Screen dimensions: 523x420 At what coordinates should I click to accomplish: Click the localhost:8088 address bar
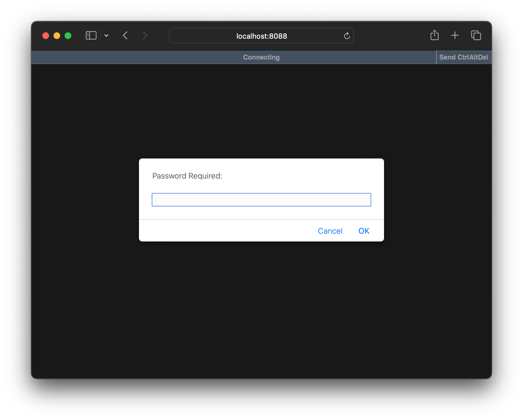tap(261, 36)
